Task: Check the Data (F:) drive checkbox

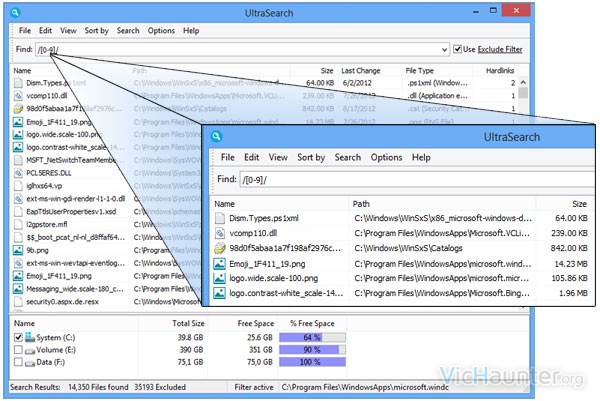Action: [18, 362]
